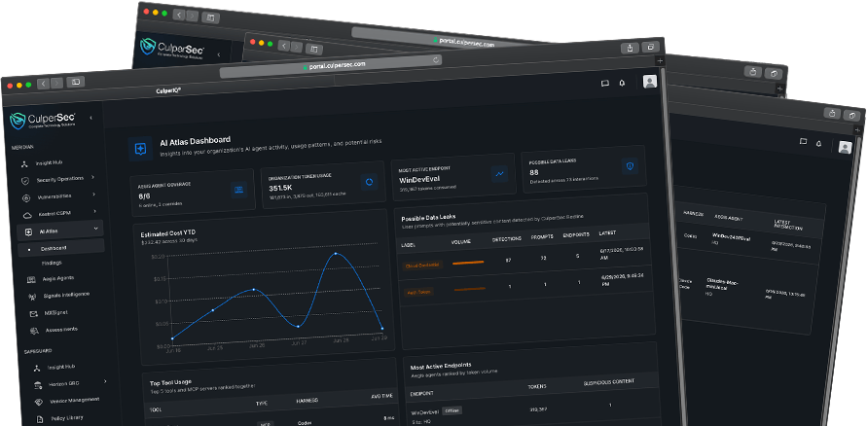Screen dimensions: 868x426
Task: Open the Aegis Agents sidebar icon
Action: tap(31, 280)
